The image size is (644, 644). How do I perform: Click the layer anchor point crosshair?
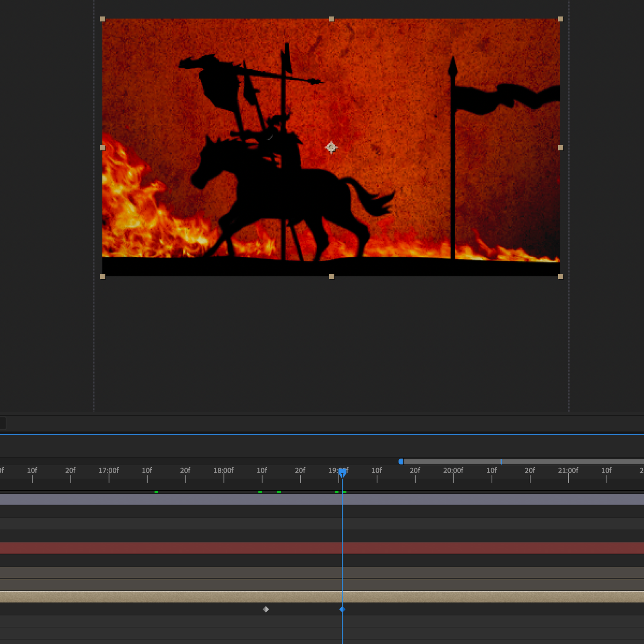coord(331,147)
